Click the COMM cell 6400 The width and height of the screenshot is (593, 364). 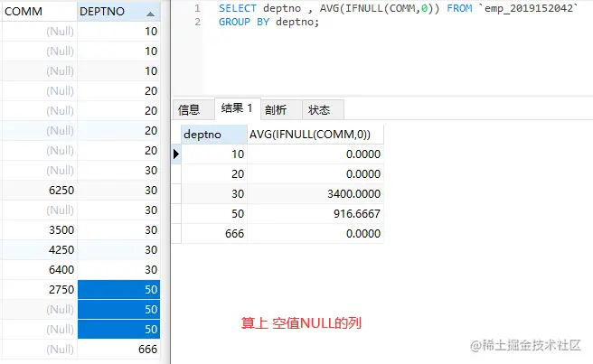pos(39,269)
